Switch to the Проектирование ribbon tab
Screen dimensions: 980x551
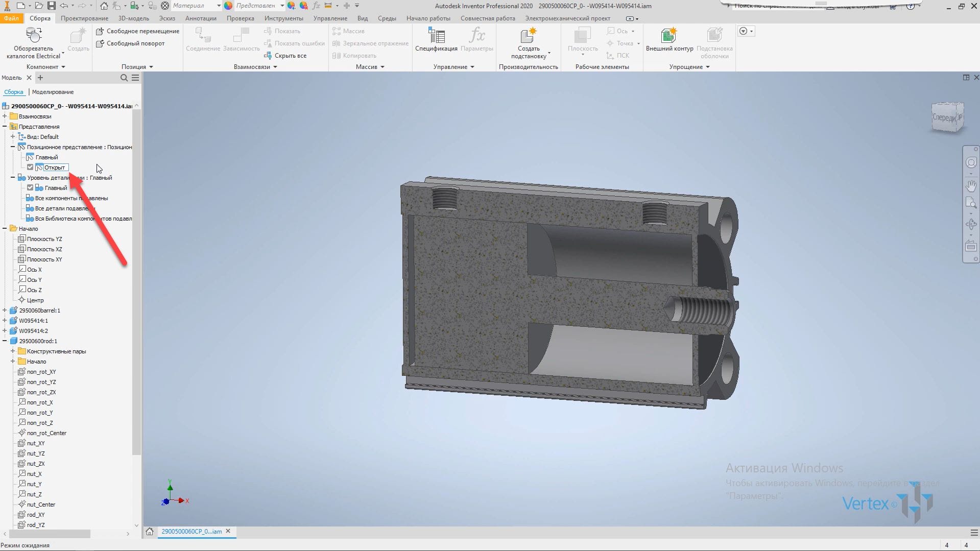[84, 18]
